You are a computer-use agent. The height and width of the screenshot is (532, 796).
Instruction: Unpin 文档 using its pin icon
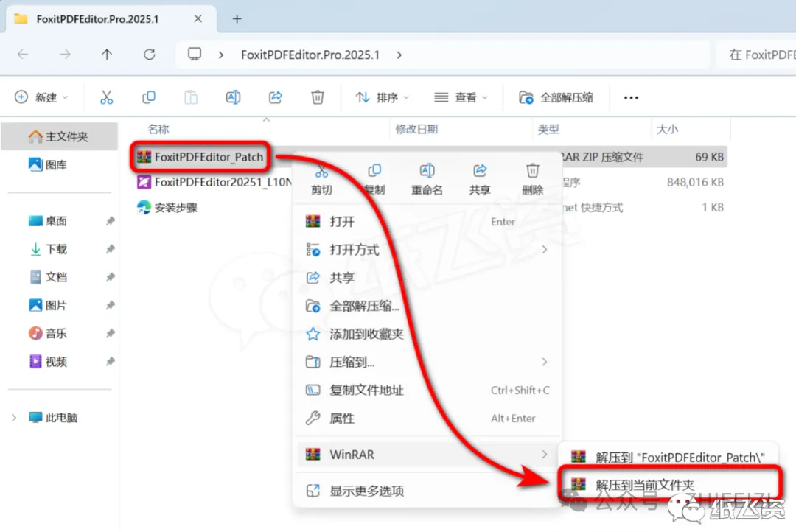coord(110,277)
